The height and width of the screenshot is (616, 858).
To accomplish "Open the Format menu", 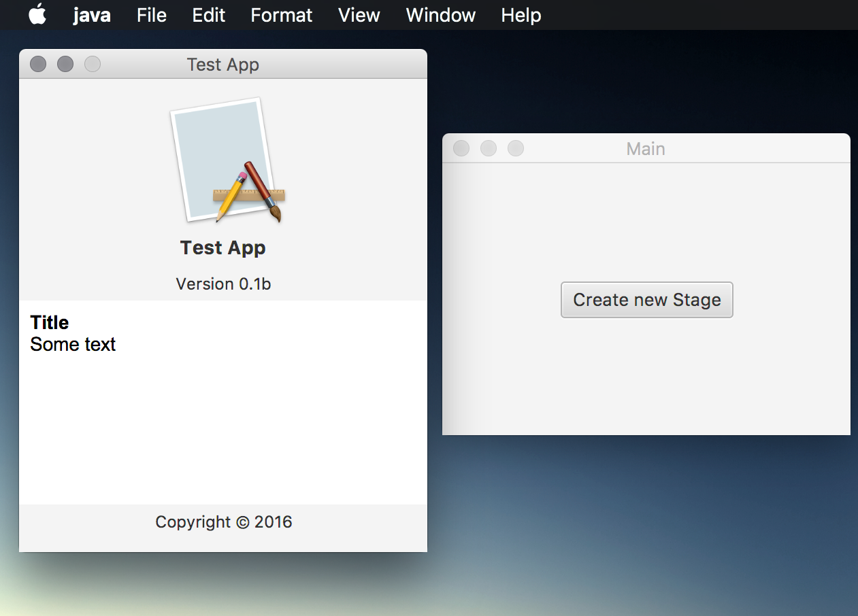I will coord(281,15).
